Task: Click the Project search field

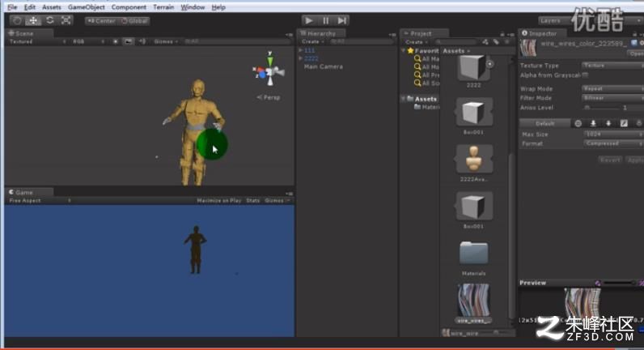Action: tap(455, 42)
